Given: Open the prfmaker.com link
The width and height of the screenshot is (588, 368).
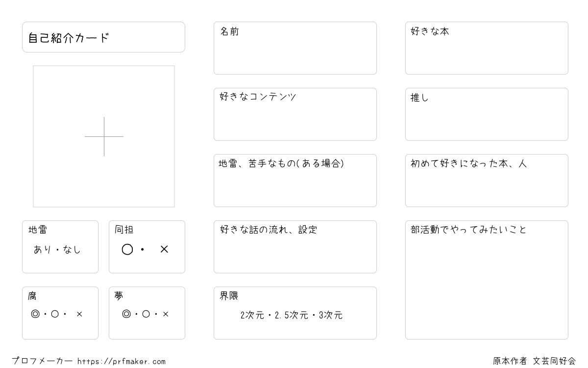Looking at the screenshot, I should (122, 362).
